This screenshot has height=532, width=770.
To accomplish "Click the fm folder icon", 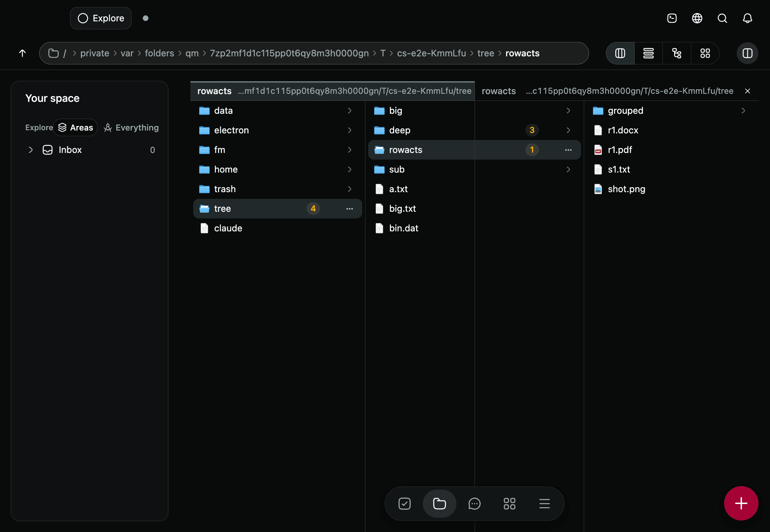I will point(204,150).
